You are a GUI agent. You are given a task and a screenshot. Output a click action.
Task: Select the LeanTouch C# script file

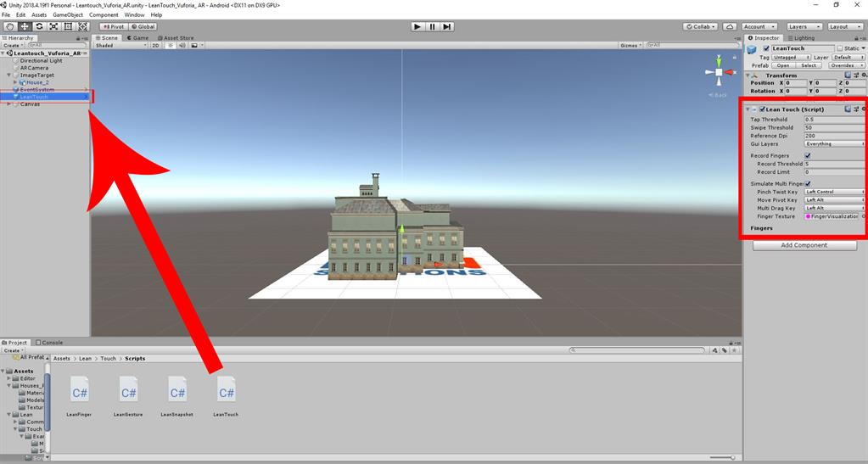click(226, 396)
